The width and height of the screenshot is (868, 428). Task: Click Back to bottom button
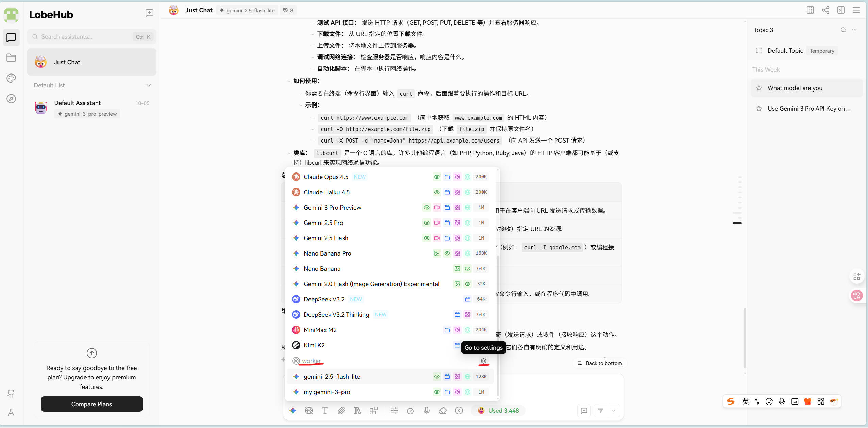[x=600, y=363]
